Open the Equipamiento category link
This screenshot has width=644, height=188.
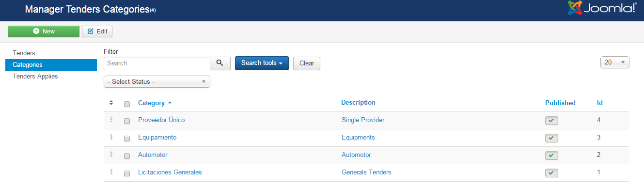click(157, 137)
